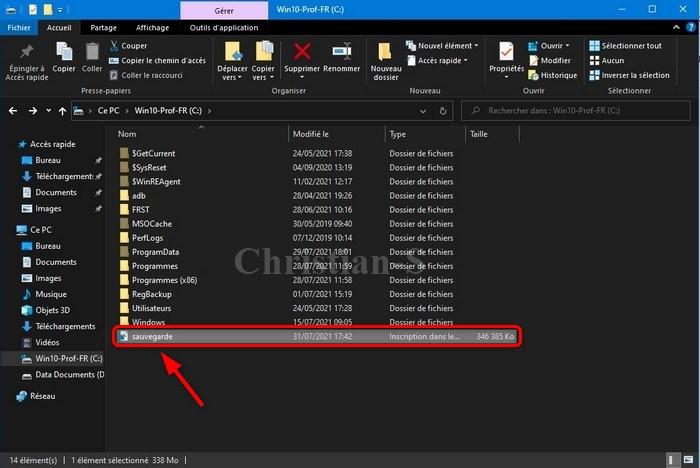
Task: Click the Aucun selection command
Action: pos(607,60)
